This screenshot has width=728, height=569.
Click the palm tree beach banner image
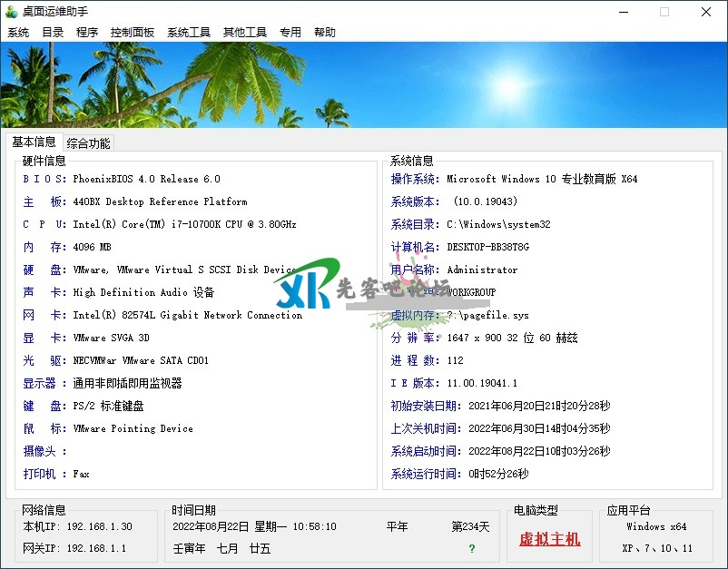point(363,84)
